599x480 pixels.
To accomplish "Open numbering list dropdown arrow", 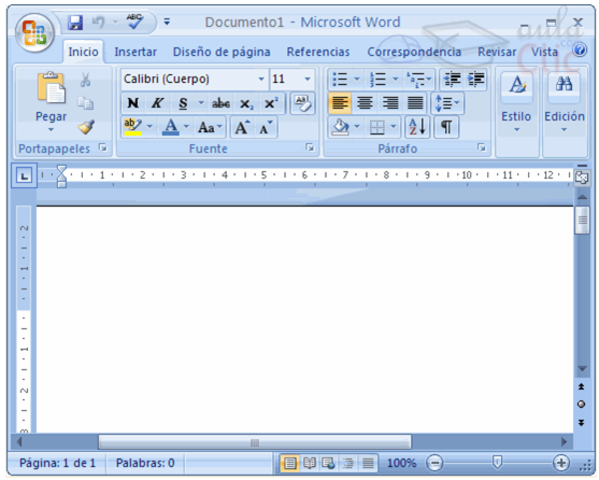I will pyautogui.click(x=395, y=79).
